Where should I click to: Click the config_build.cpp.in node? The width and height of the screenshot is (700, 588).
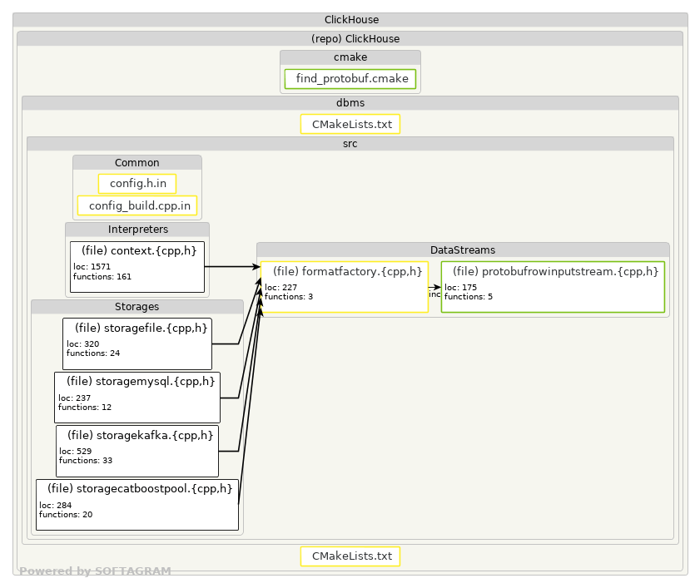click(x=137, y=205)
